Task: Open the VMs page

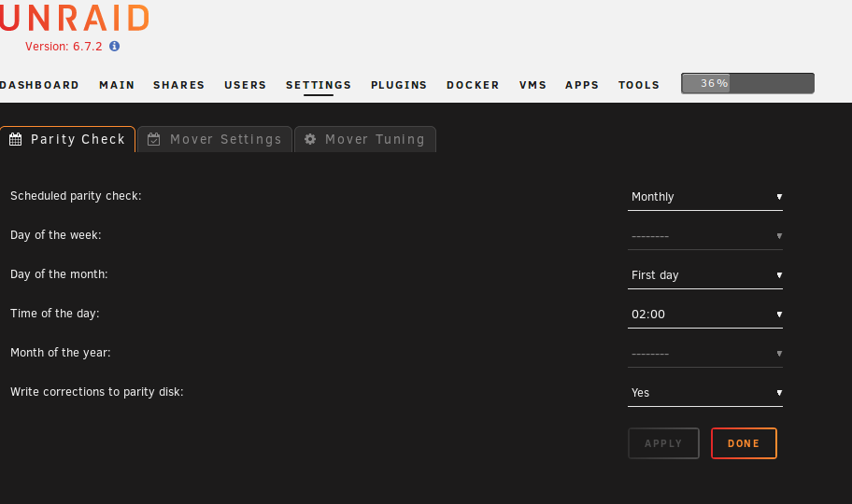Action: coord(532,85)
